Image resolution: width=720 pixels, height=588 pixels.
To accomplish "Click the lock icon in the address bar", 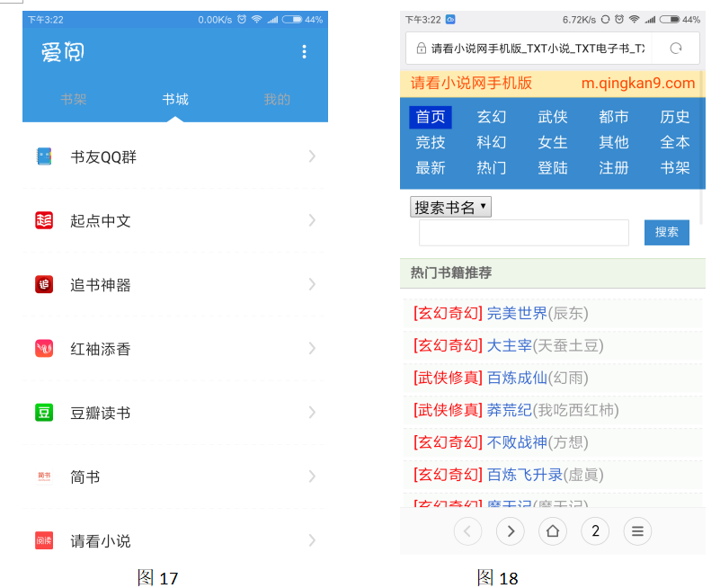I will 421,49.
